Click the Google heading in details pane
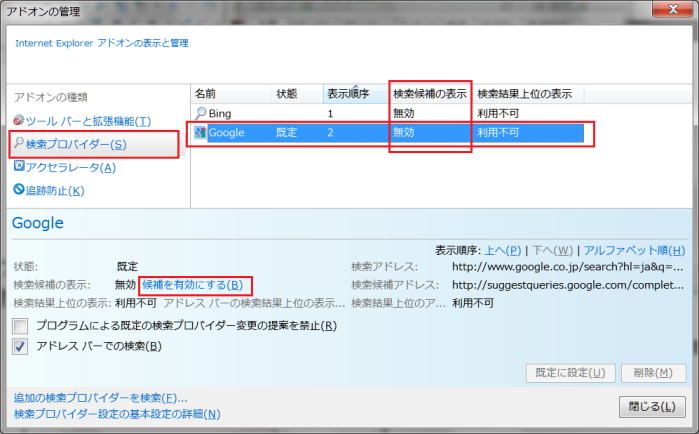The image size is (699, 434). [x=38, y=223]
